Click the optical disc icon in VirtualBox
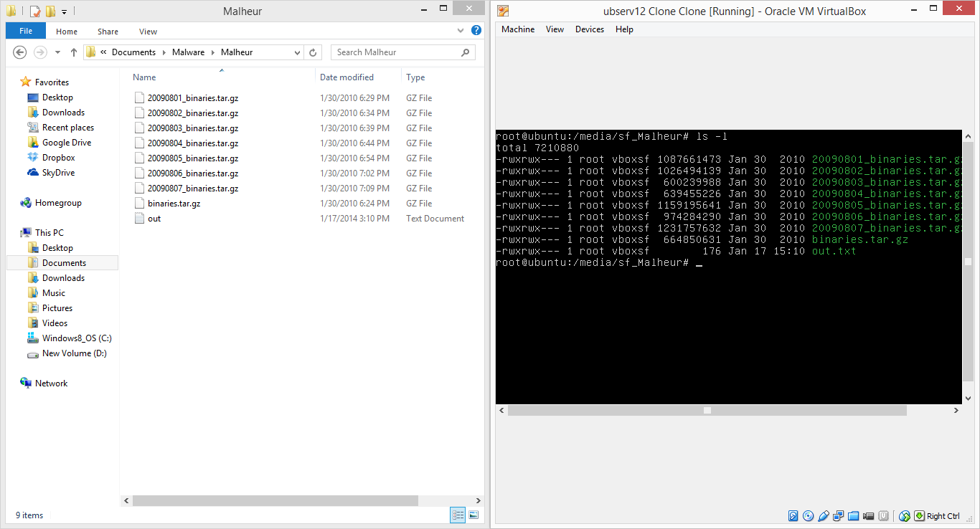Viewport: 980px width, 529px height. click(x=809, y=515)
